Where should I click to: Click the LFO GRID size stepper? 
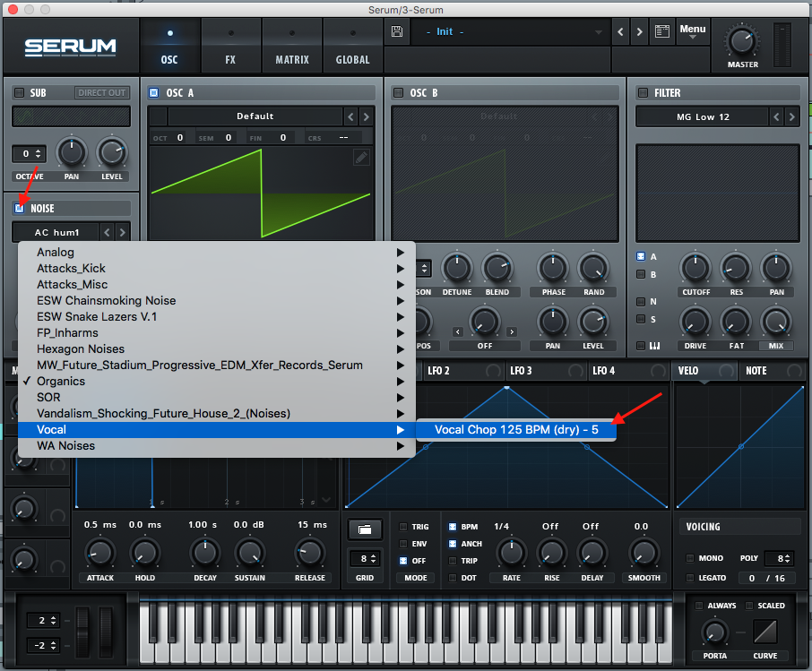pyautogui.click(x=365, y=559)
